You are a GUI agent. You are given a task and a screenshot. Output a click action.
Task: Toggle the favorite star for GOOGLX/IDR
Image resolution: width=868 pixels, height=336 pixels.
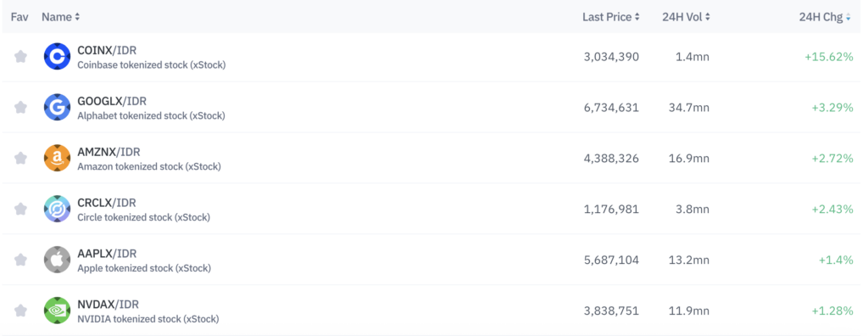20,108
